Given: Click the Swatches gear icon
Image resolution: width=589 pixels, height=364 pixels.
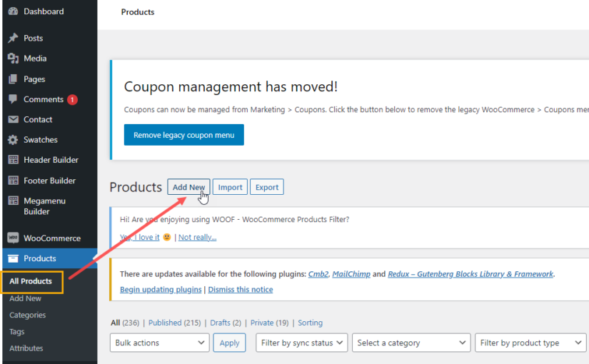Looking at the screenshot, I should tap(13, 140).
